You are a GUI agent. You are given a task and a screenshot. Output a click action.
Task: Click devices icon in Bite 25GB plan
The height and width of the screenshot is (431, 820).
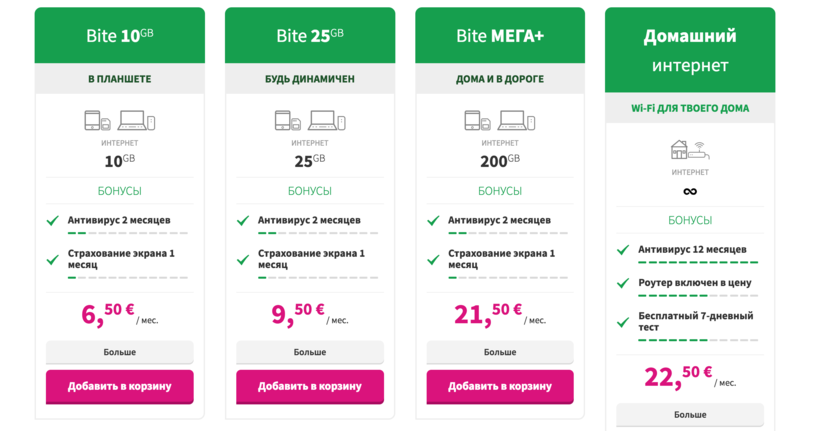tap(310, 121)
